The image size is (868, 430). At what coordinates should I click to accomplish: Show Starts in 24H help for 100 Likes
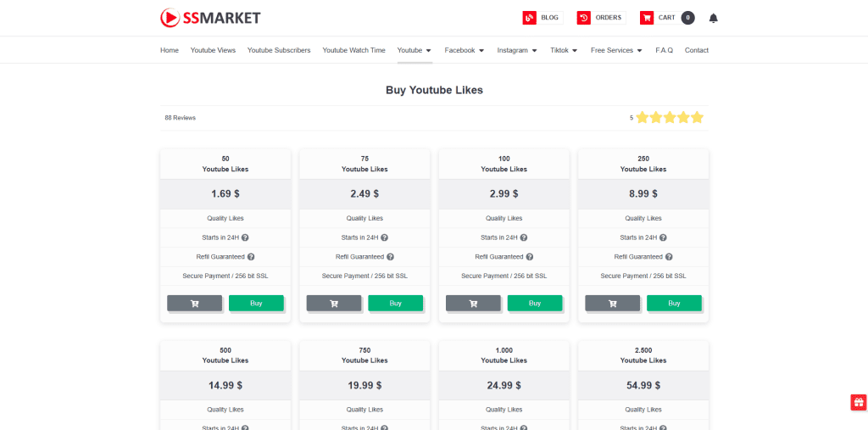pyautogui.click(x=524, y=237)
